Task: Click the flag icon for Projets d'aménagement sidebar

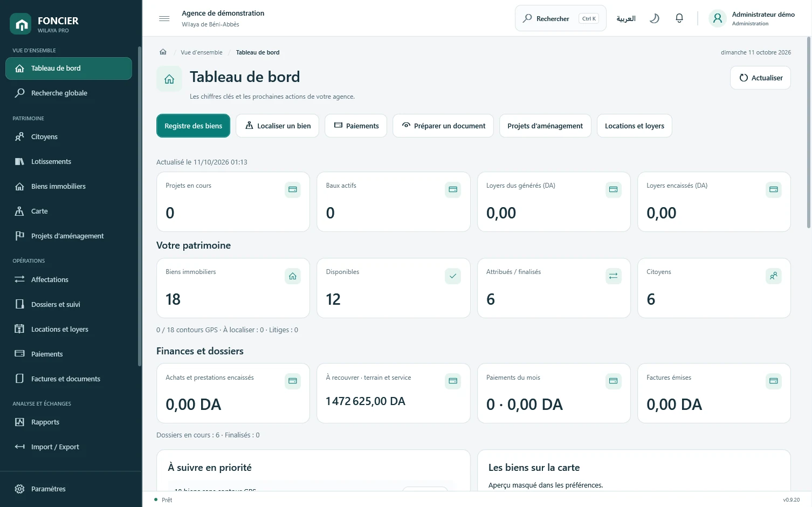Action: click(19, 236)
